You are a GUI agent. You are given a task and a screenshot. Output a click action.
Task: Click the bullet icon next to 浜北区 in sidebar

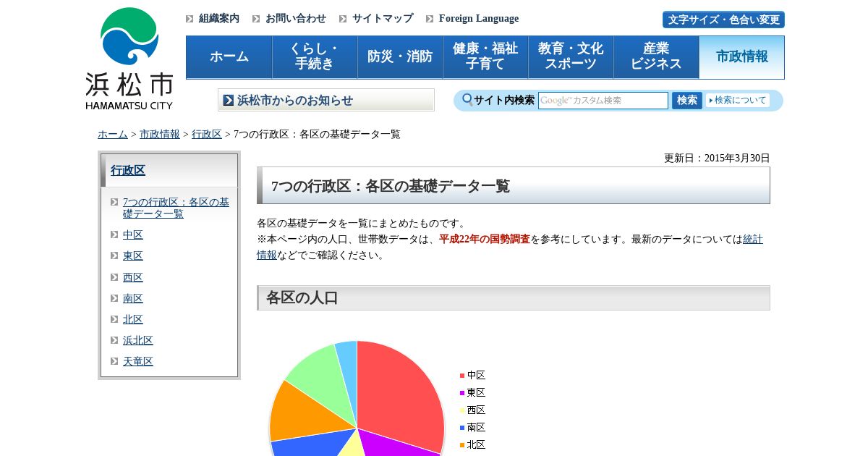tap(114, 340)
